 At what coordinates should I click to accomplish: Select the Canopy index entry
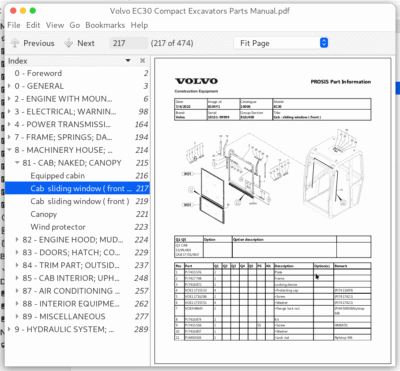tap(77, 214)
